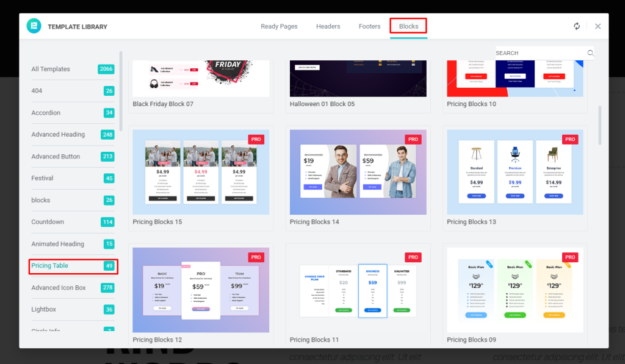Open the Advanced Icon Box category

(73, 288)
